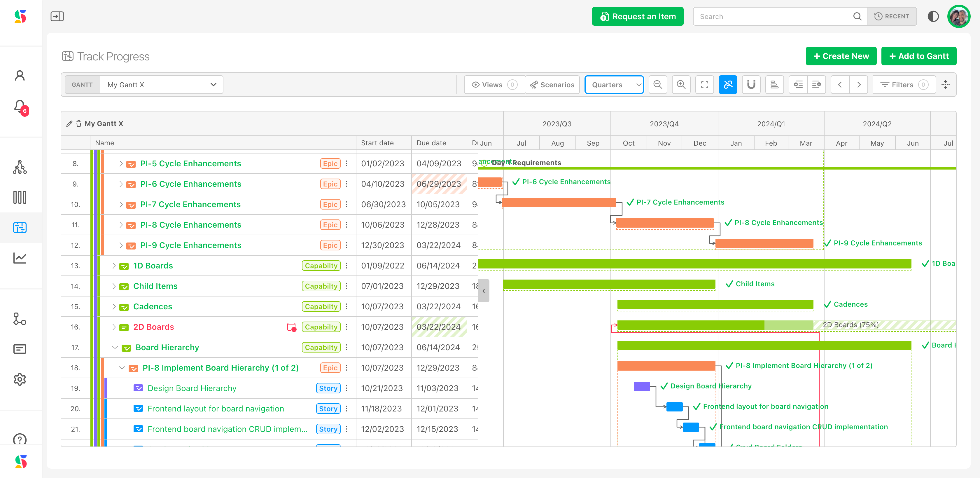This screenshot has width=980, height=478.
Task: Open the Scenarios menu
Action: tap(552, 85)
